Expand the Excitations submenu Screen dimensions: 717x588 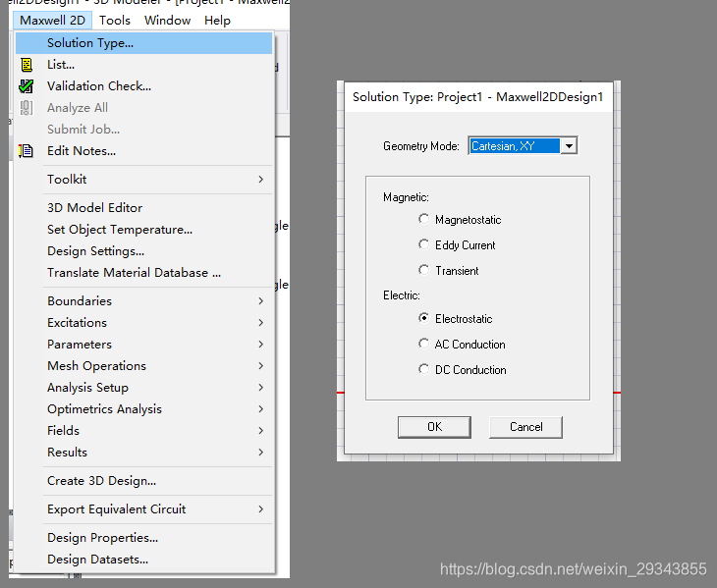77,322
